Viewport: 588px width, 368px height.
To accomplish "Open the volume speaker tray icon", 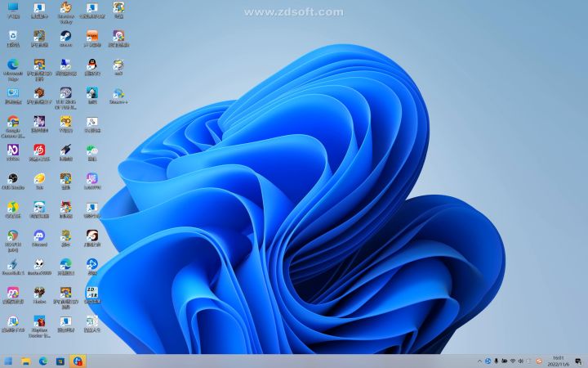I will click(520, 361).
